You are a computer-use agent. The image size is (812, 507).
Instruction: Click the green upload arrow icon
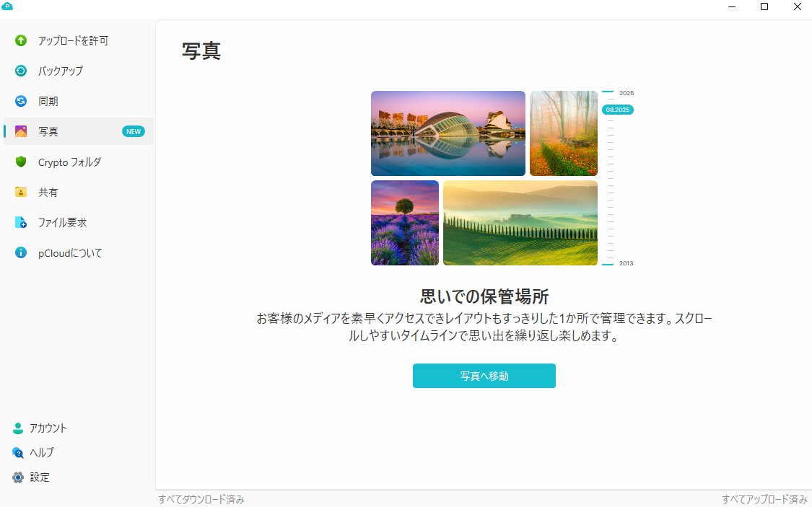[21, 40]
